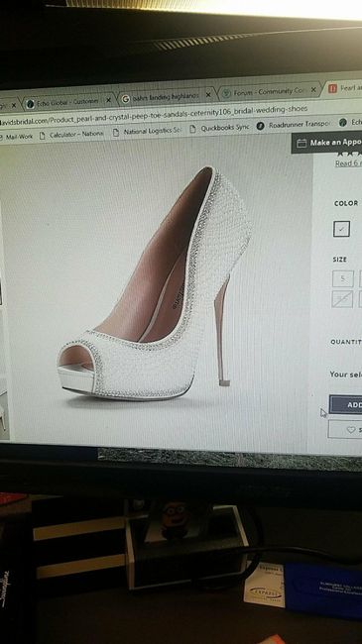Image resolution: width=362 pixels, height=644 pixels.
Task: Choose shoe size 5
Action: [343, 278]
